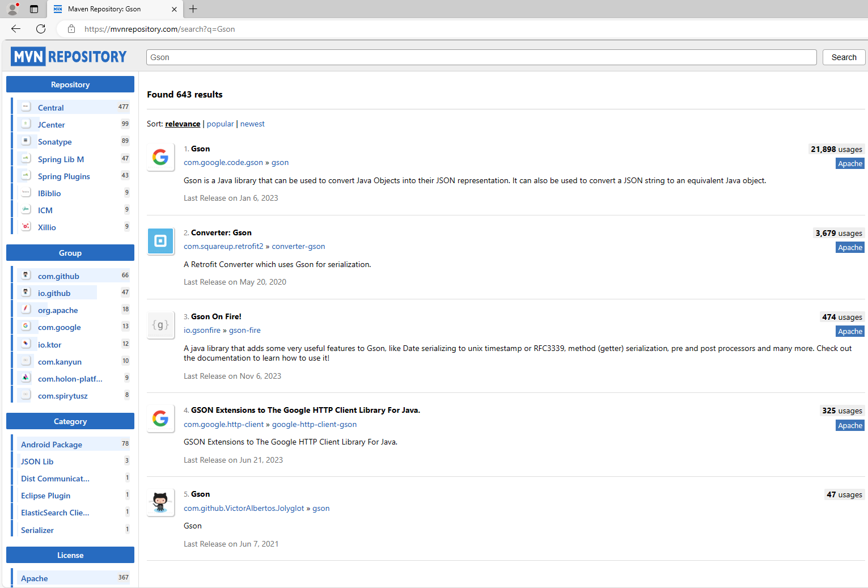Open the Square icon for Converter: Gson
The width and height of the screenshot is (868, 588).
click(x=160, y=241)
